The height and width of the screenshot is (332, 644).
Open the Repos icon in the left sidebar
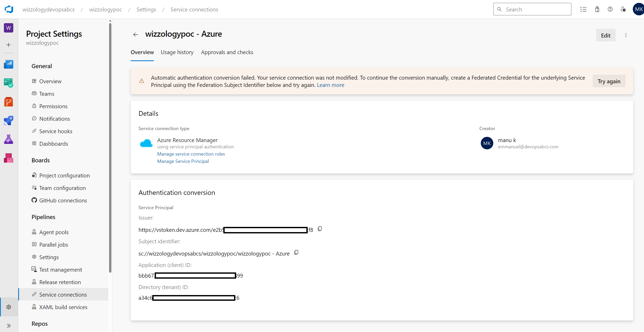click(9, 102)
